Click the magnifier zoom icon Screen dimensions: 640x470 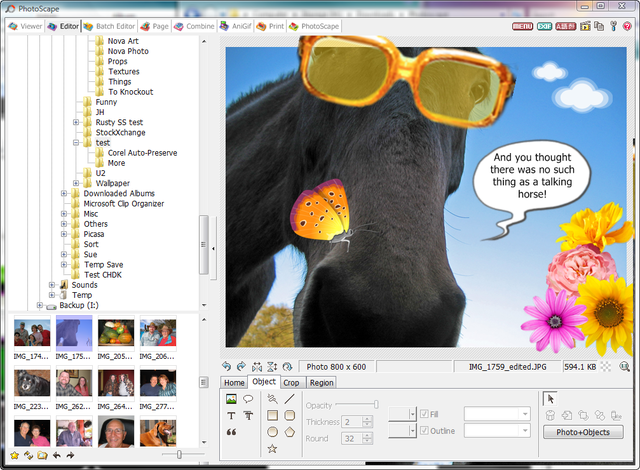coord(624,366)
